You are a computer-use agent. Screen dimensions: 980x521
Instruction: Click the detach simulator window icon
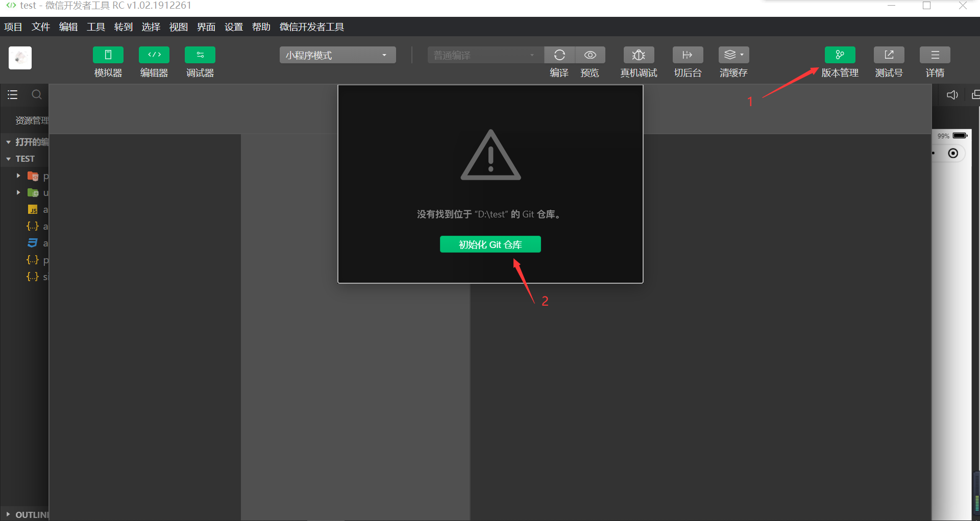point(975,95)
